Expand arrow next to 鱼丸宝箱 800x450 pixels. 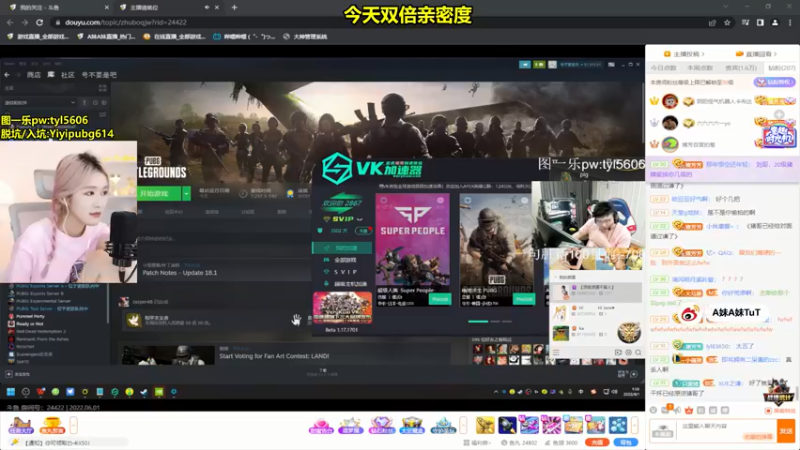click(x=73, y=425)
